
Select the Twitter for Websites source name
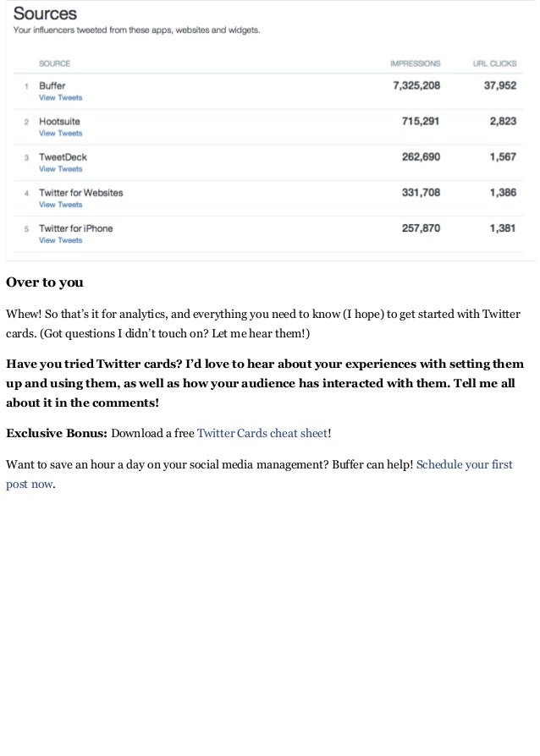coord(80,193)
